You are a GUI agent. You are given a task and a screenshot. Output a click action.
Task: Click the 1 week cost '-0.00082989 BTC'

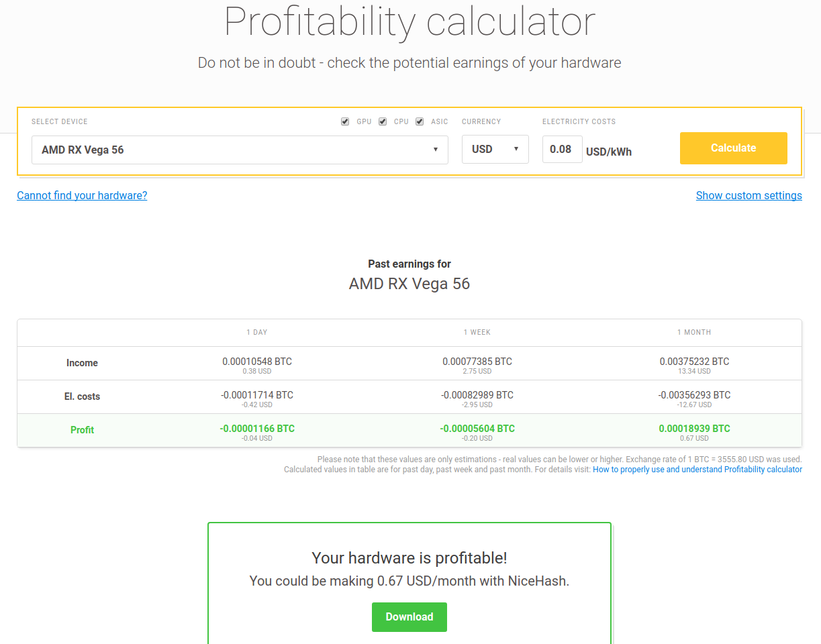(x=477, y=394)
